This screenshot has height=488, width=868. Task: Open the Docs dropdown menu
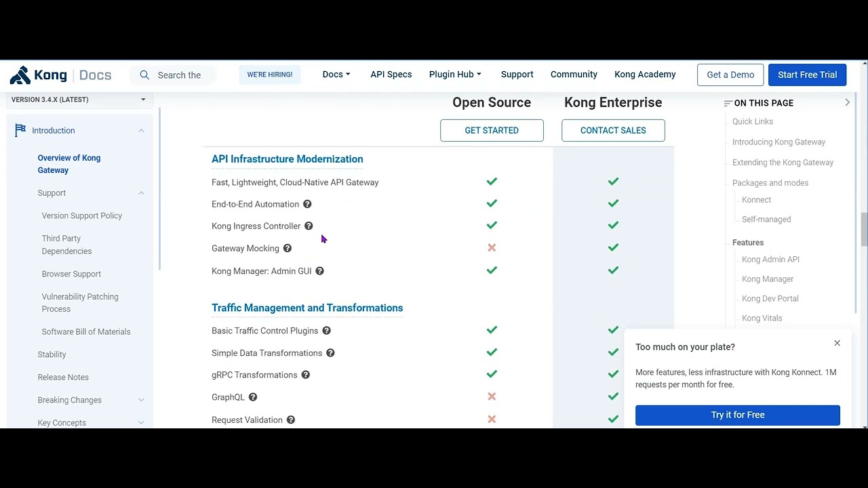336,75
